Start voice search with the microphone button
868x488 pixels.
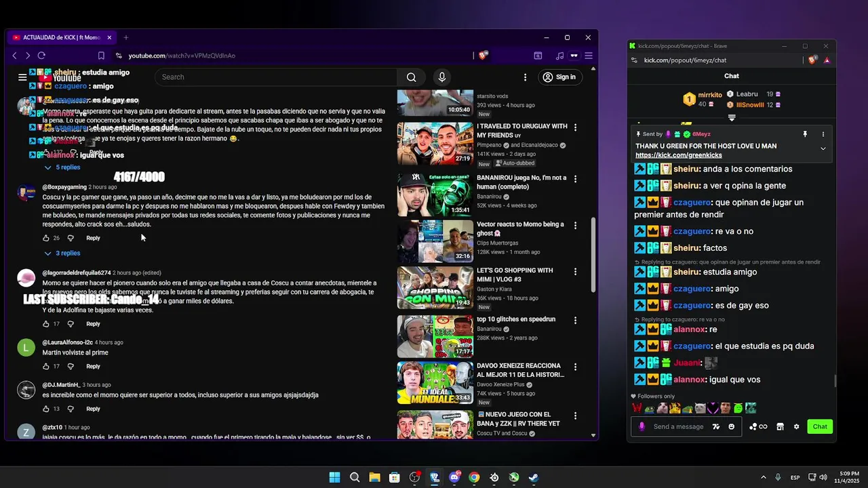pos(442,77)
